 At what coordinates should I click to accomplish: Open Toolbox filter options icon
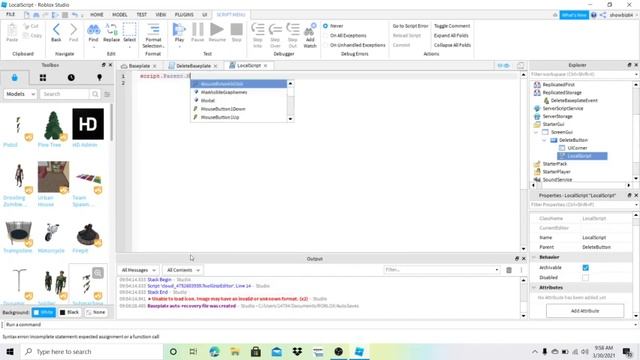107,94
